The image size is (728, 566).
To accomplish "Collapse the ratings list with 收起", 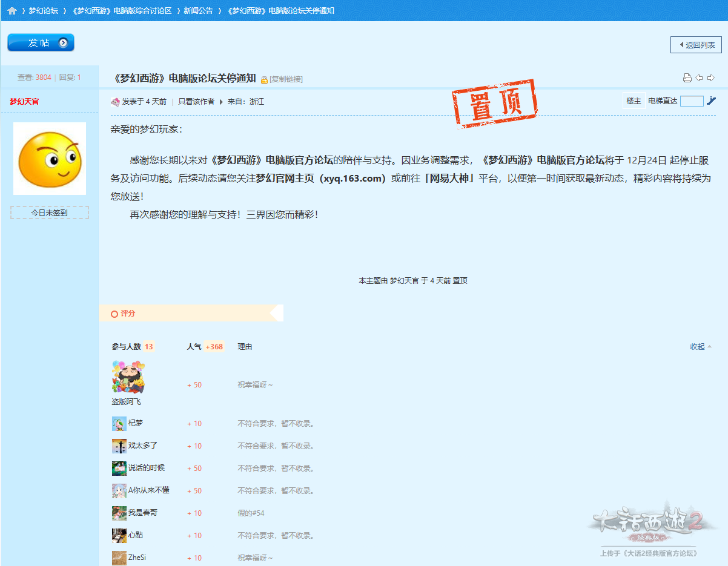I will click(x=700, y=347).
